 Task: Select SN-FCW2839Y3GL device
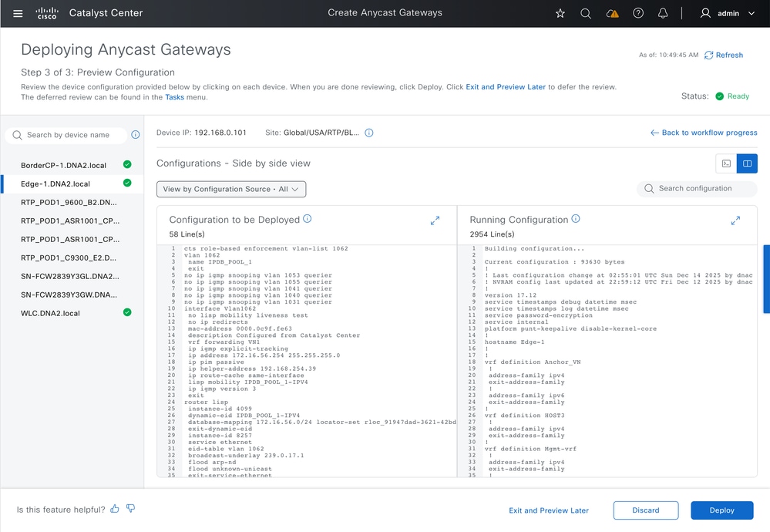click(72, 276)
